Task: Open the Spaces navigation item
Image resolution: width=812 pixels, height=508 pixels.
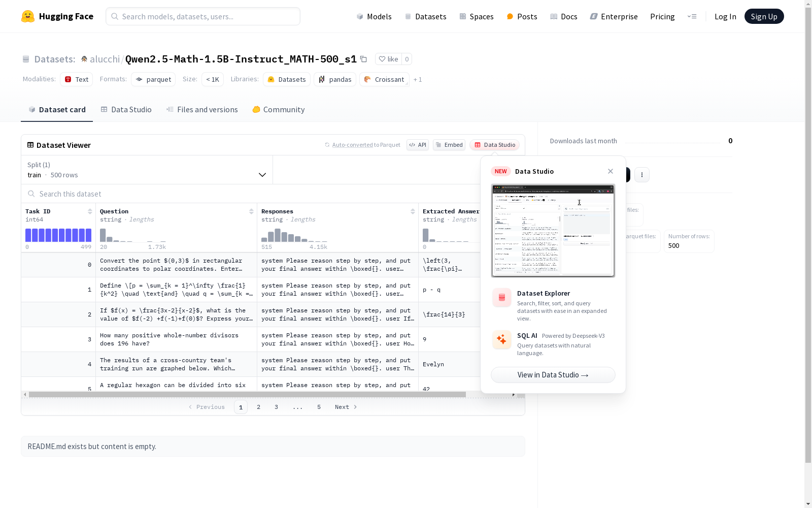Action: [x=477, y=16]
